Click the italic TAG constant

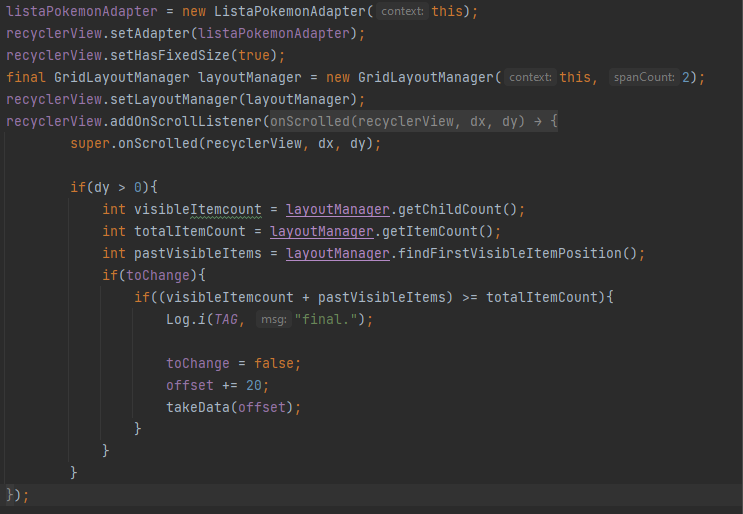[x=226, y=319]
